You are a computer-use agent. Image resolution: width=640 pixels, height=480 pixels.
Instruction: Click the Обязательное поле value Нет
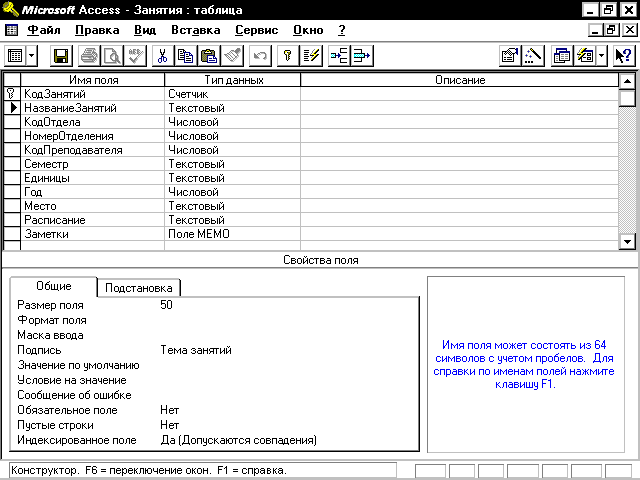click(169, 410)
